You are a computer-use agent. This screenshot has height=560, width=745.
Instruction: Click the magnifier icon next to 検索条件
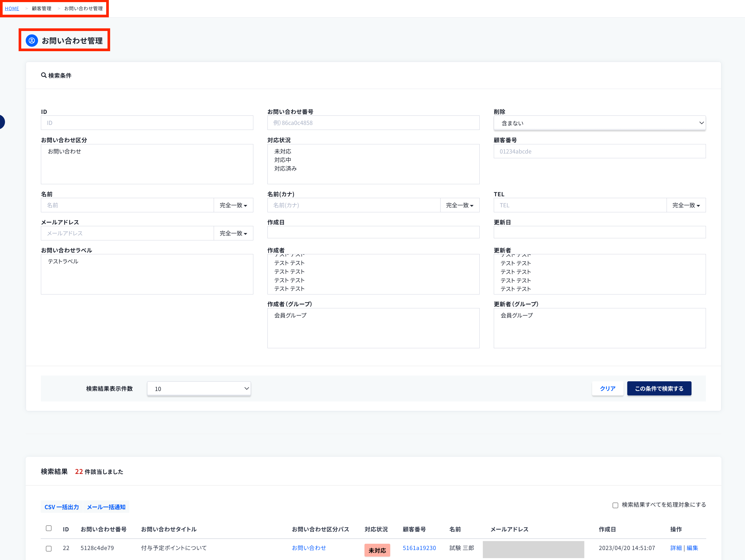[44, 76]
